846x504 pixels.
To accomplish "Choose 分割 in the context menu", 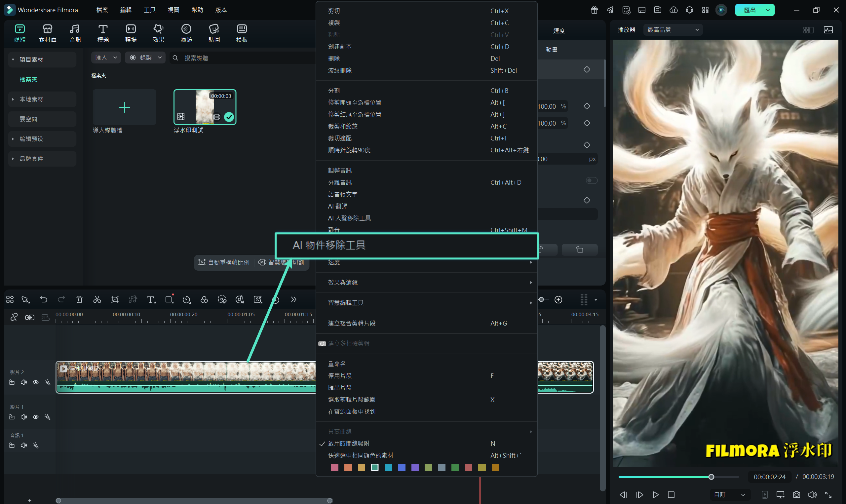I will coord(426,91).
